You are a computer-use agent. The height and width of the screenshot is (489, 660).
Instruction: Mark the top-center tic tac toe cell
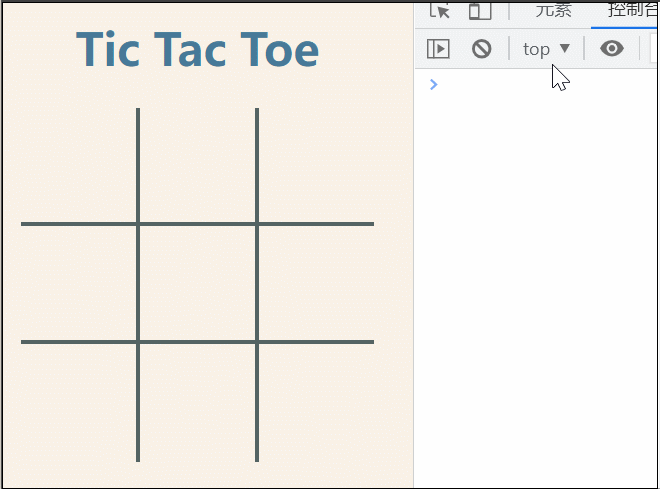tap(197, 165)
